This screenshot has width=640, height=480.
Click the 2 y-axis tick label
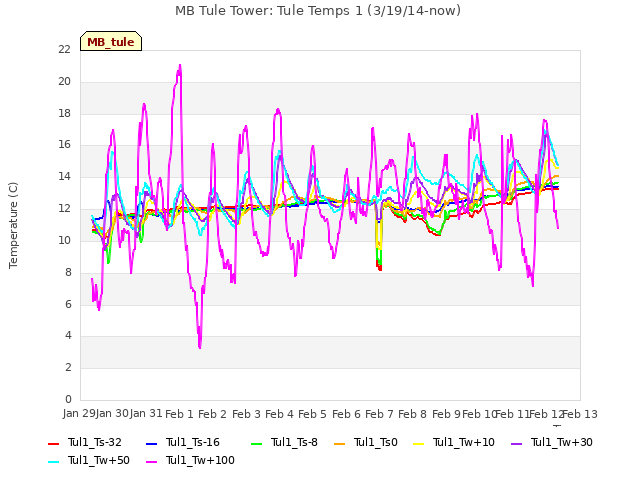pos(68,367)
